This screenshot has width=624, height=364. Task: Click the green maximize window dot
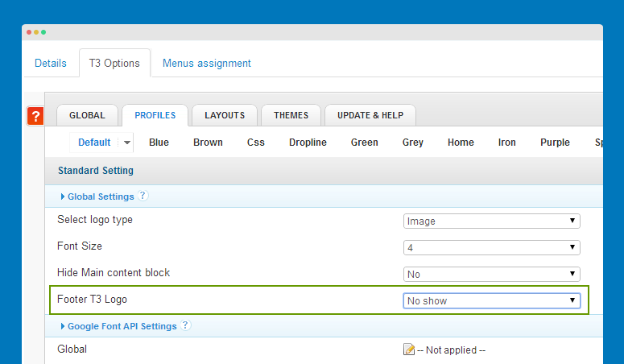tap(43, 32)
